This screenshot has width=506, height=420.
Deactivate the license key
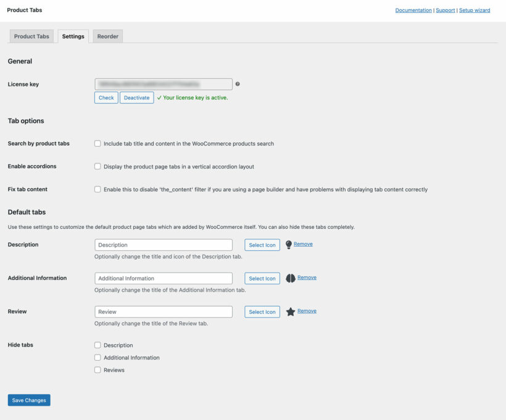click(136, 97)
